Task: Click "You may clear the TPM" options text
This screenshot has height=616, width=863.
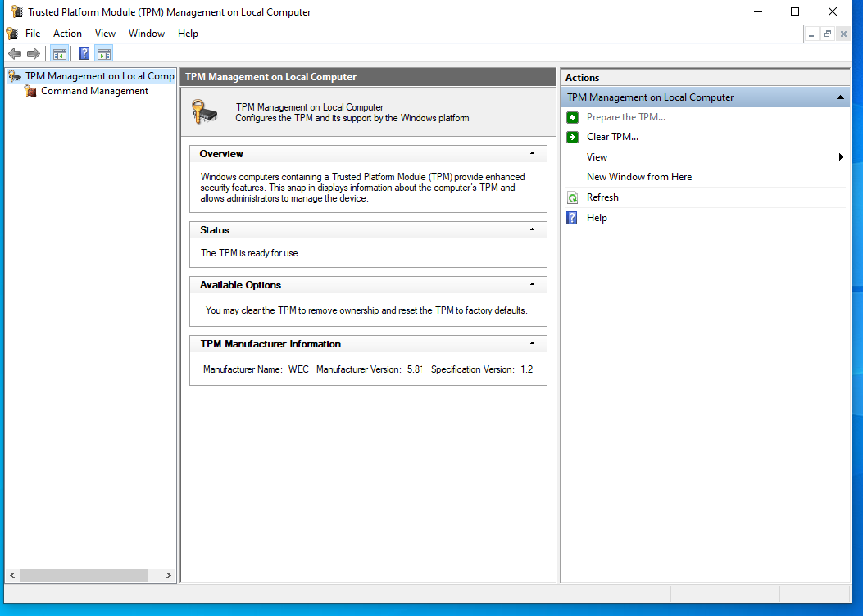Action: point(366,310)
